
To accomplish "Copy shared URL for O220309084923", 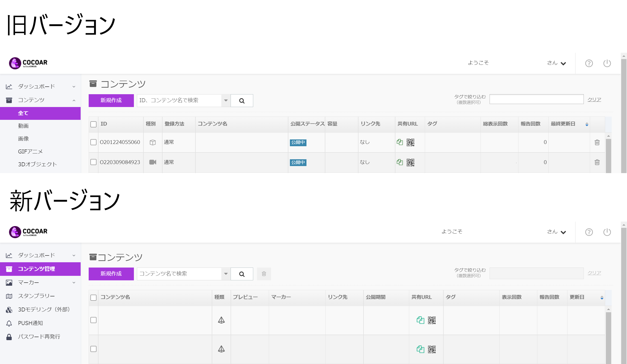I will coord(400,162).
